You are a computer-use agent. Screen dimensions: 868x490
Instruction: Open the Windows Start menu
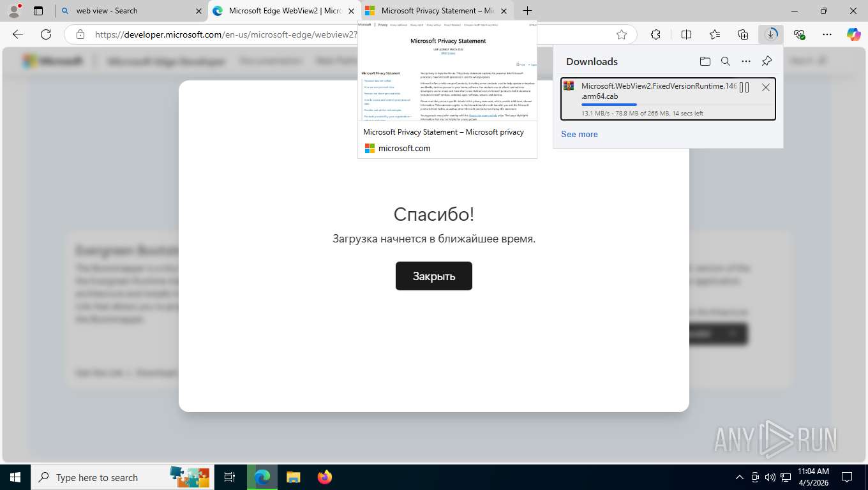(x=15, y=477)
